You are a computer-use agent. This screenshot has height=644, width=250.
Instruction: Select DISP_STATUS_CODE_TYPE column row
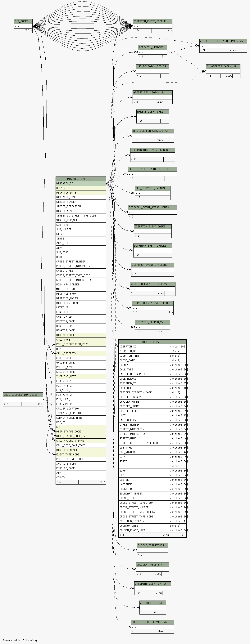[81, 436]
